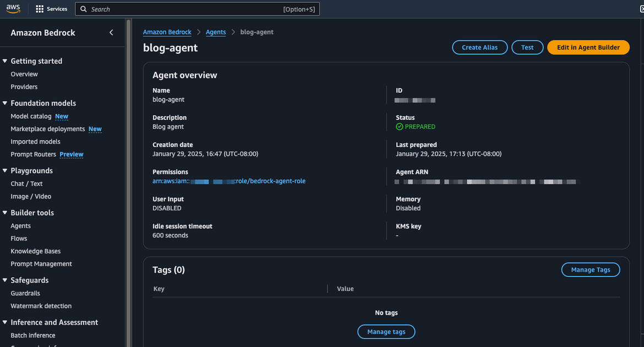This screenshot has height=347, width=644.
Task: Open Flows in the sidebar
Action: [19, 239]
